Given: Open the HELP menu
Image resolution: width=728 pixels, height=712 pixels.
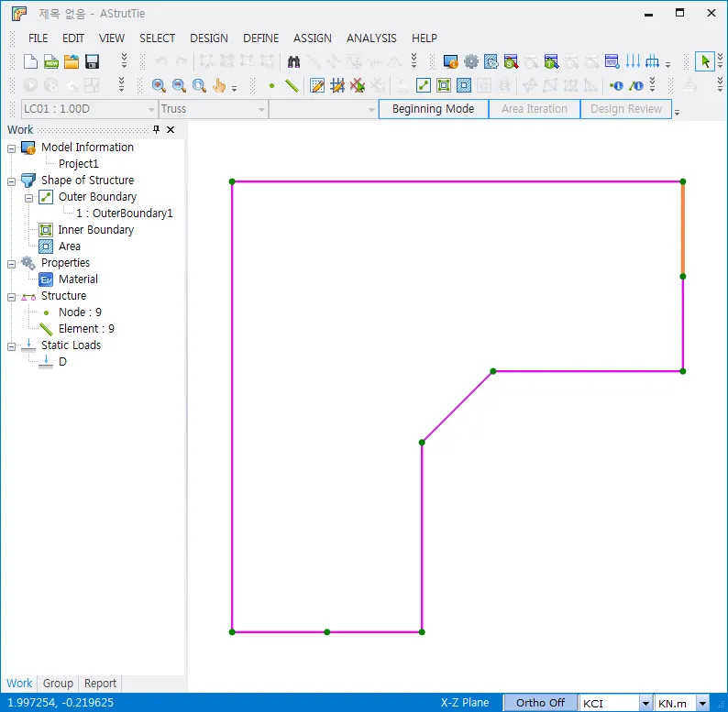Looking at the screenshot, I should [425, 38].
